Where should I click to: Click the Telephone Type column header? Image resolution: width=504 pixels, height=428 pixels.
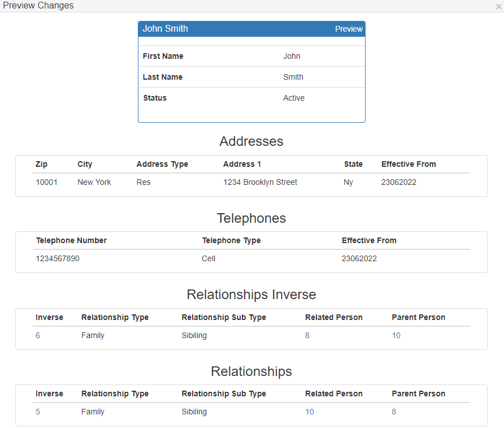(231, 240)
